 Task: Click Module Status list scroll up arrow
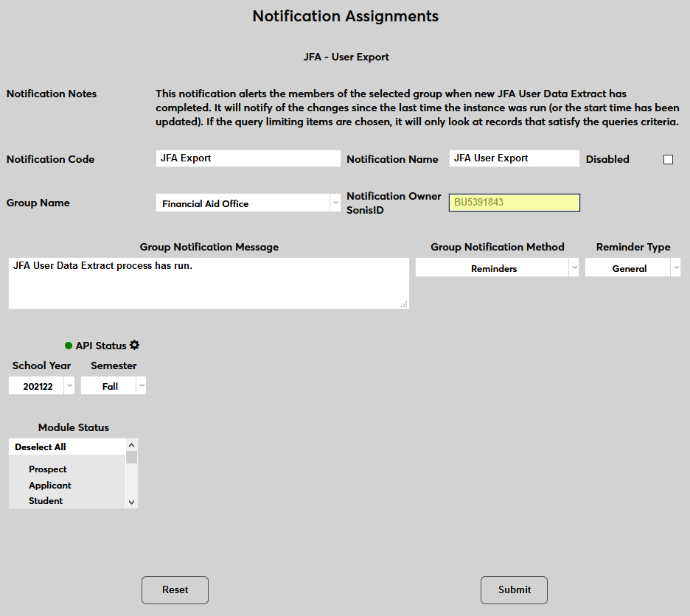point(131,445)
